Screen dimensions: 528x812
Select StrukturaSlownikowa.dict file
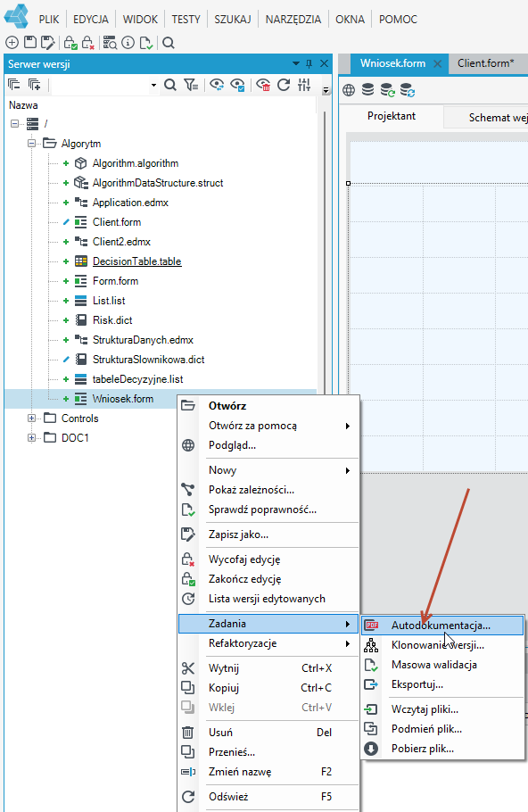[149, 360]
